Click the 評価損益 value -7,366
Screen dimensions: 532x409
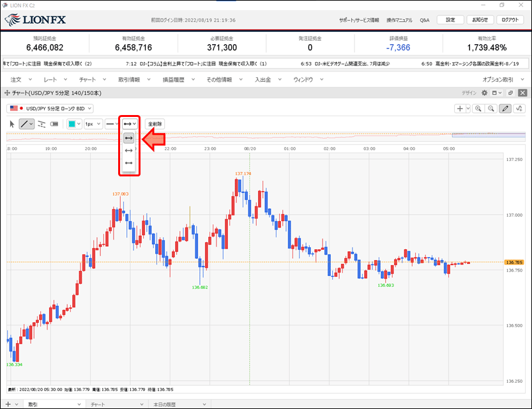pos(399,47)
